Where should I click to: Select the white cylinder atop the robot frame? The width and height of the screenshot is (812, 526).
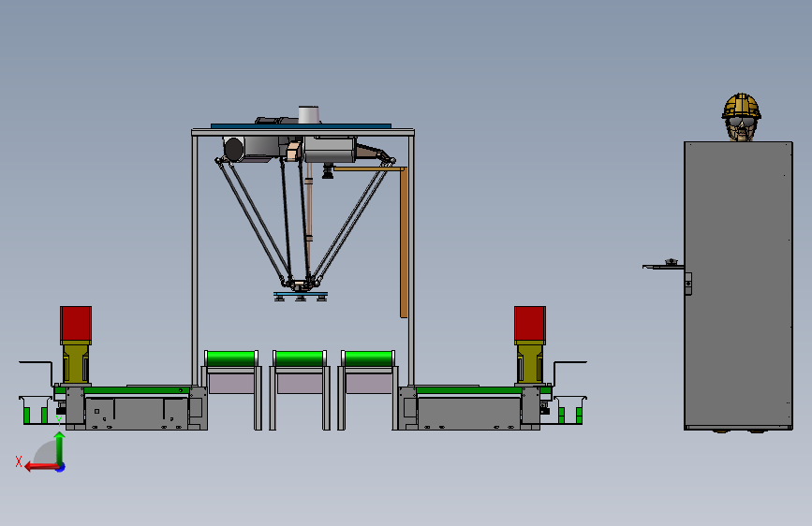(309, 114)
